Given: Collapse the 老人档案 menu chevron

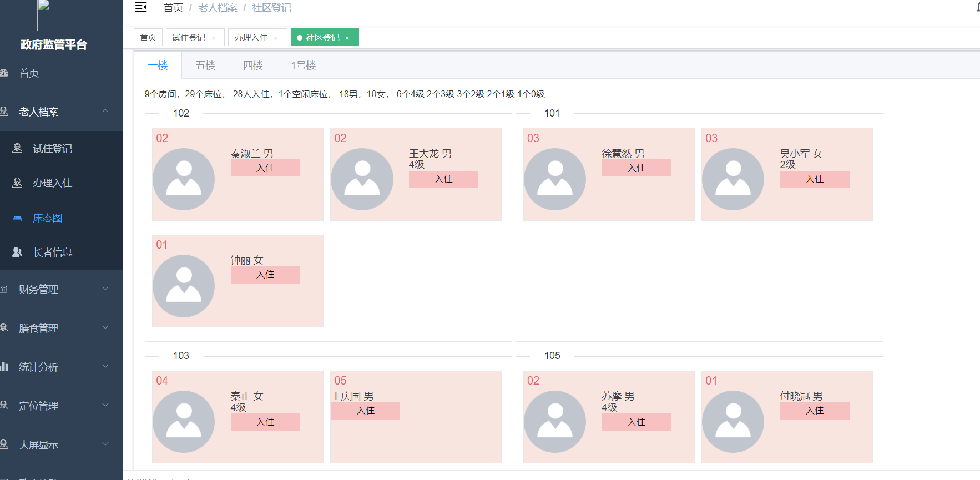Looking at the screenshot, I should 105,111.
